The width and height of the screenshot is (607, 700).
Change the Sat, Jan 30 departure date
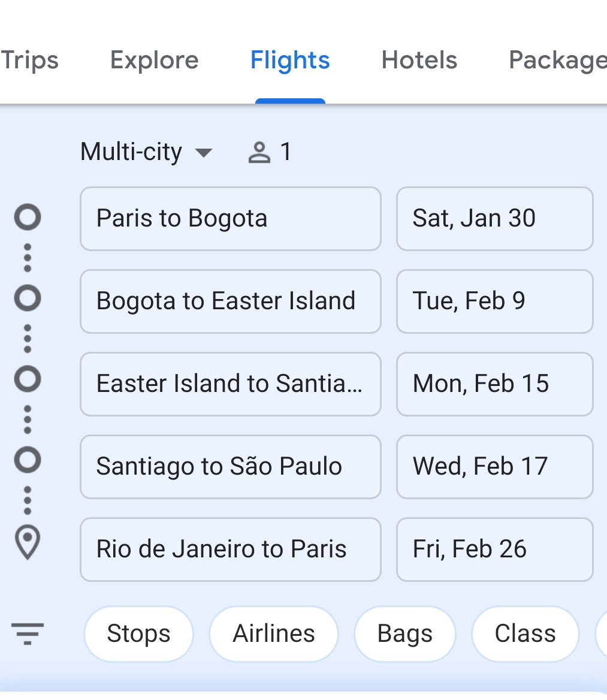494,219
